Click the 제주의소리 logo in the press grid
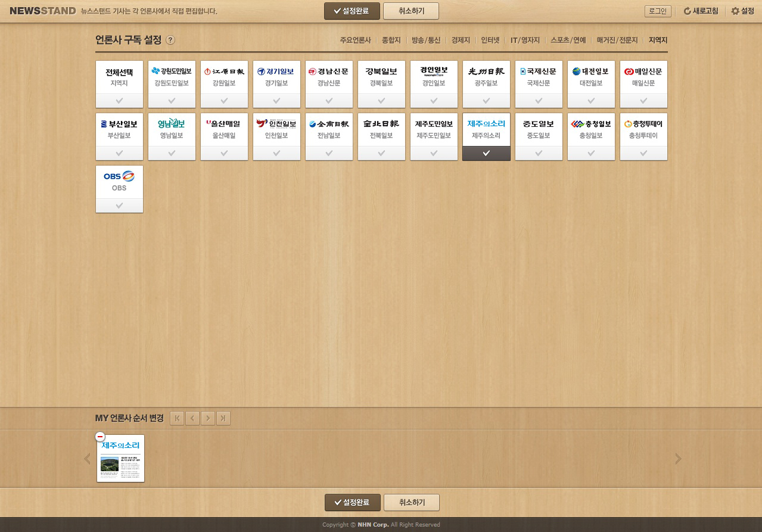Viewport: 762px width, 532px height. 486,124
